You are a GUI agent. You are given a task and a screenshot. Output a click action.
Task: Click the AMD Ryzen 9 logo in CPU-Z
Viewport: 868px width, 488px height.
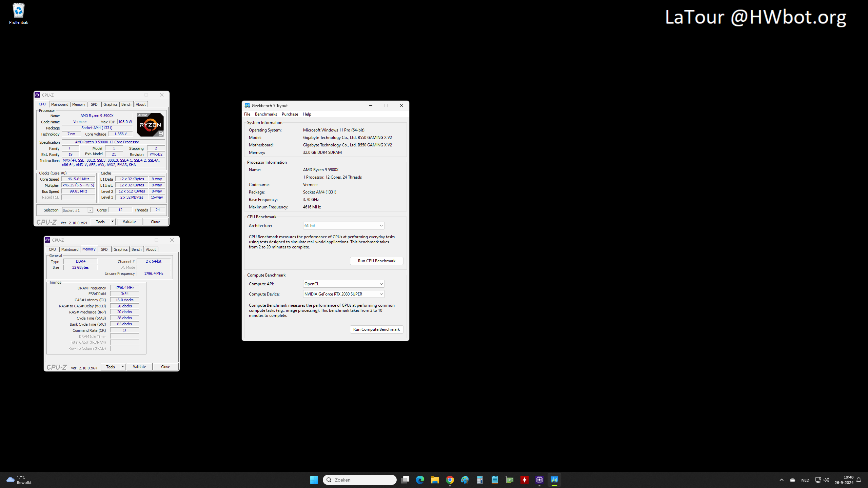[x=150, y=124]
